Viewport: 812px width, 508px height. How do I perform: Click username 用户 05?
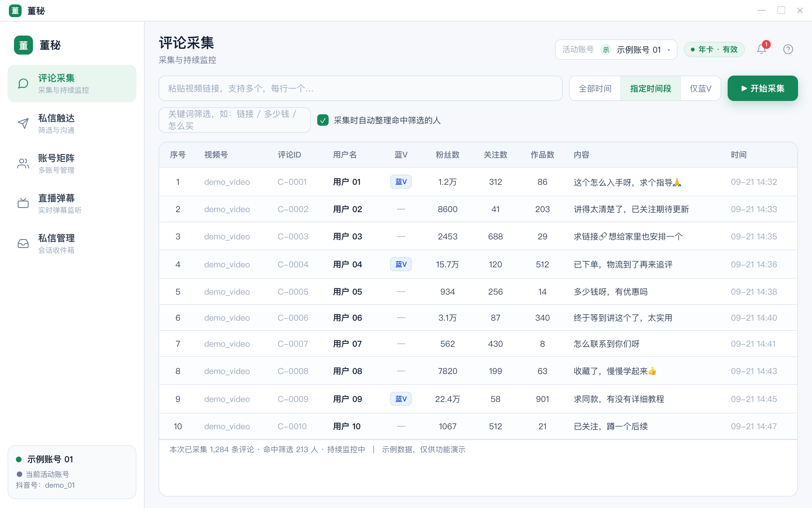(347, 292)
